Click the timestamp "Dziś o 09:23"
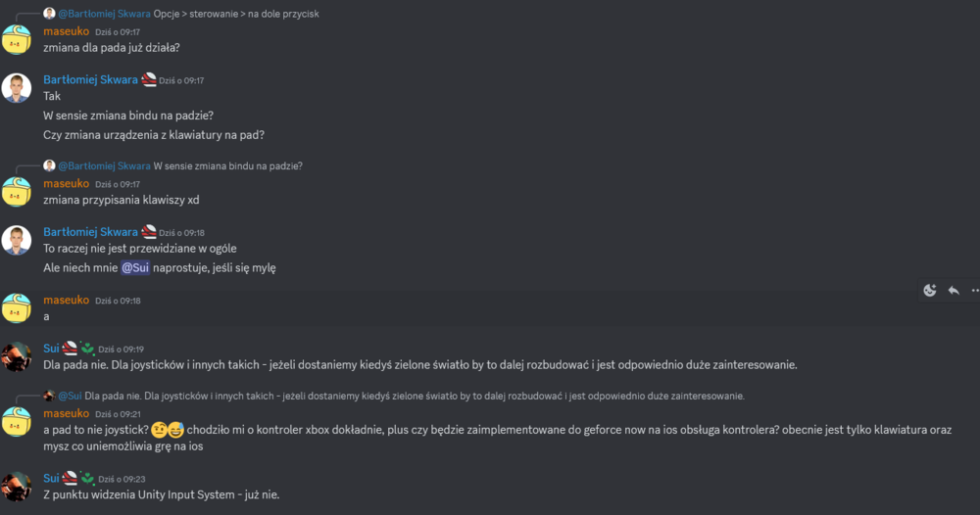This screenshot has height=515, width=980. 122,480
